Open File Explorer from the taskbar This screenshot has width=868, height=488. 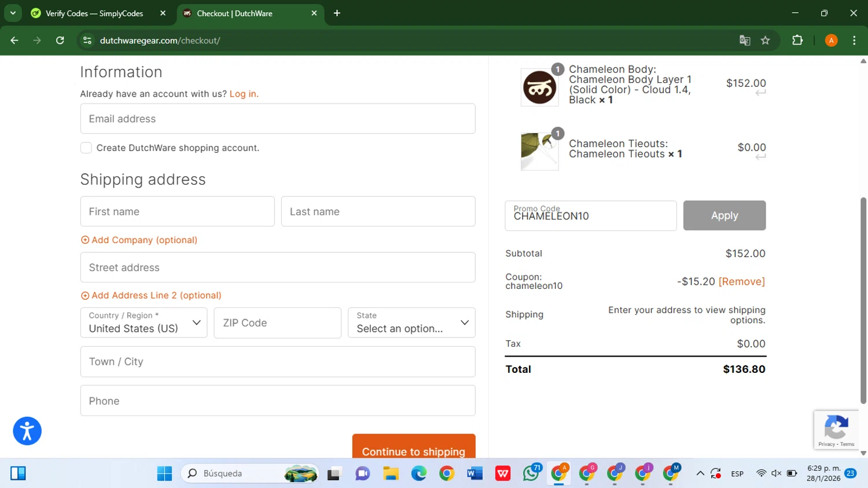pyautogui.click(x=391, y=474)
